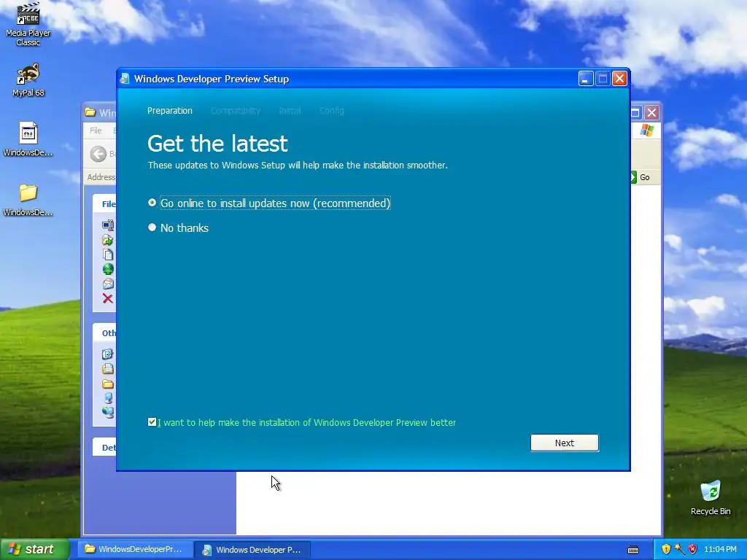Open File menu in Explorer window
This screenshot has width=747, height=560.
pyautogui.click(x=96, y=131)
